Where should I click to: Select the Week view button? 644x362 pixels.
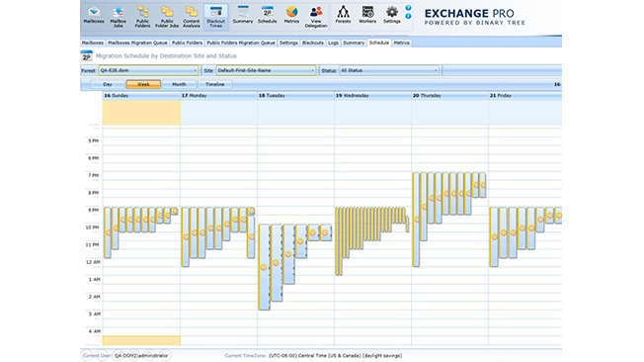point(143,84)
